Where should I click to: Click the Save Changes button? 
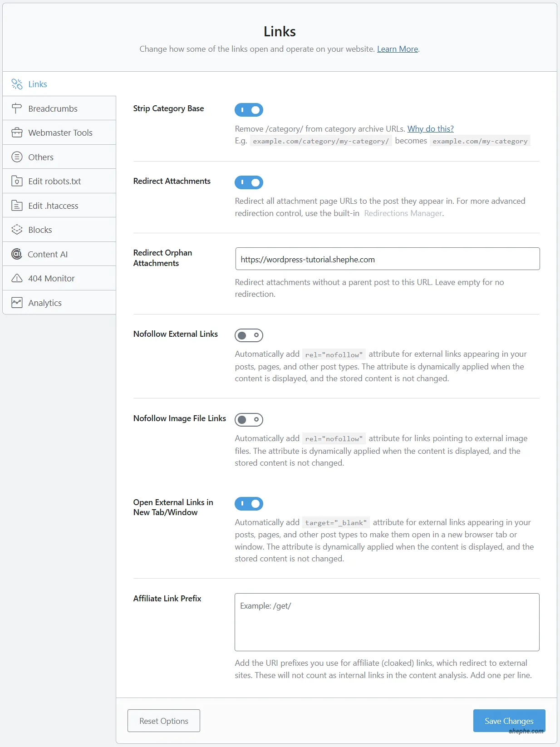(x=509, y=721)
